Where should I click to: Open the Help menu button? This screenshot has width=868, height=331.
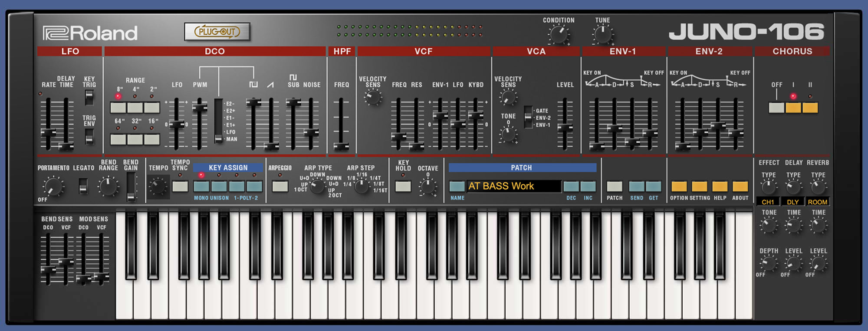(720, 187)
